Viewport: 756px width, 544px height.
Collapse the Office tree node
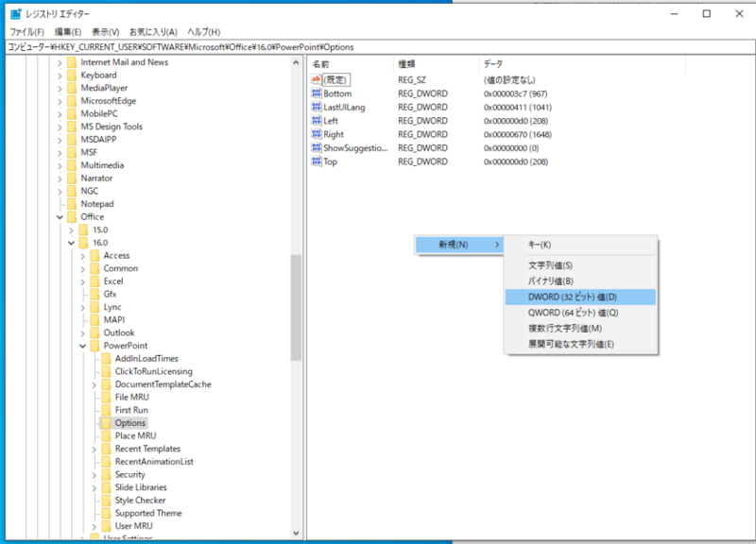tap(60, 217)
